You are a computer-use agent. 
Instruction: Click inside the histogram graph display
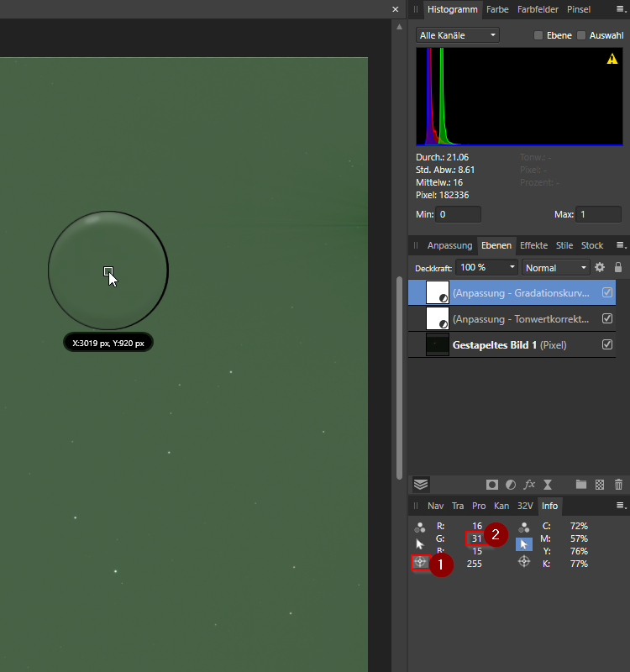tap(519, 97)
